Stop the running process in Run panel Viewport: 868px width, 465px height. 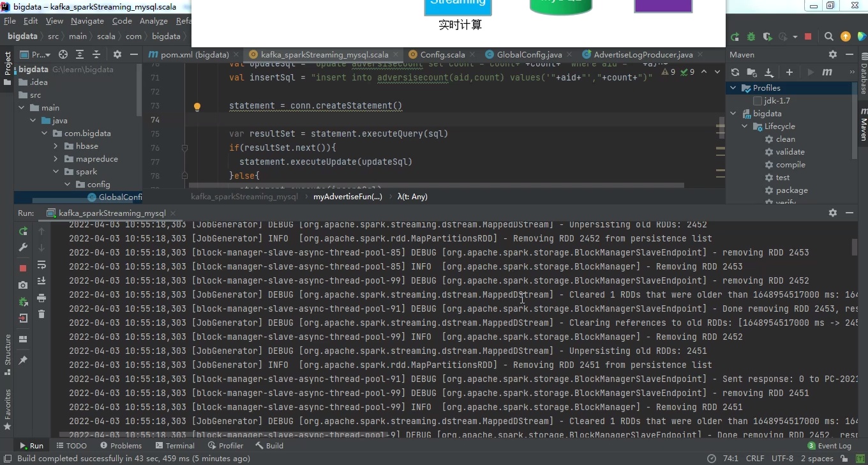tap(23, 268)
